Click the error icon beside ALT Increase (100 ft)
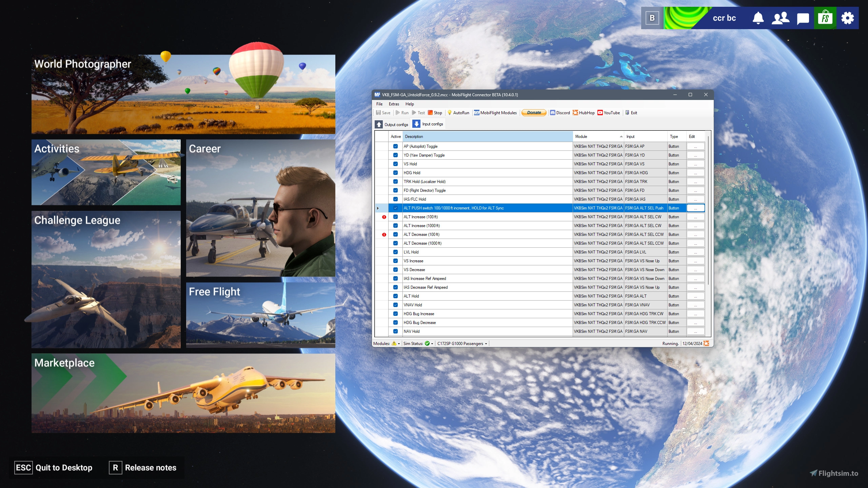This screenshot has width=868, height=488. click(x=383, y=217)
